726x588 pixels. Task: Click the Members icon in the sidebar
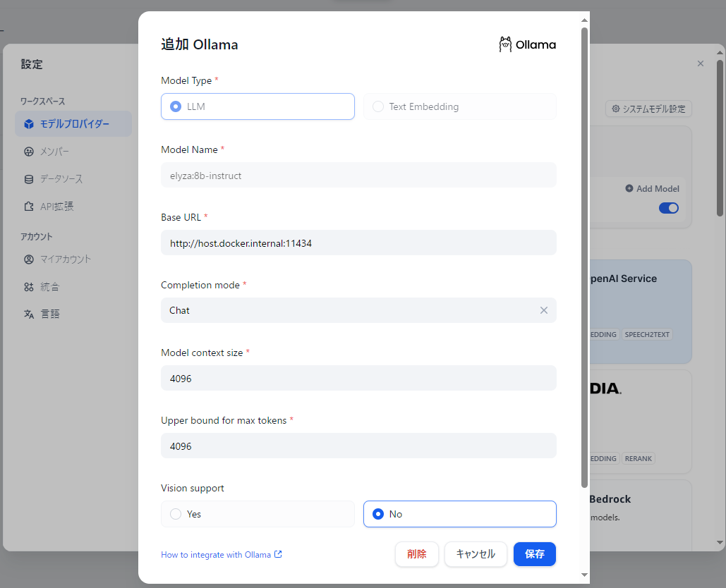[29, 152]
